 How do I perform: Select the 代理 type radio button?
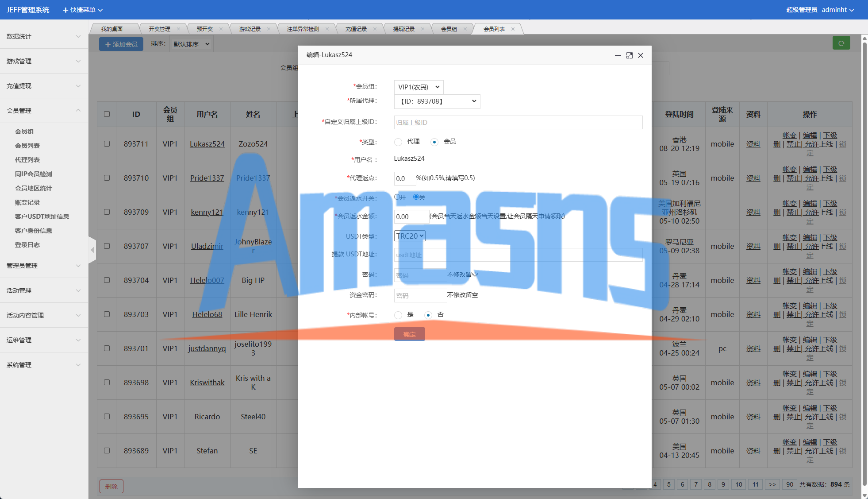coord(398,142)
